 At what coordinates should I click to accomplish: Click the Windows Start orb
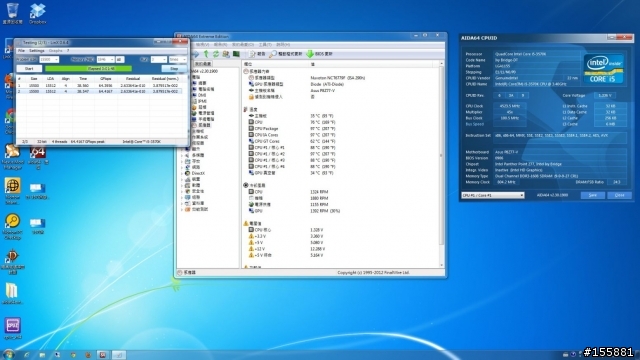[8, 354]
